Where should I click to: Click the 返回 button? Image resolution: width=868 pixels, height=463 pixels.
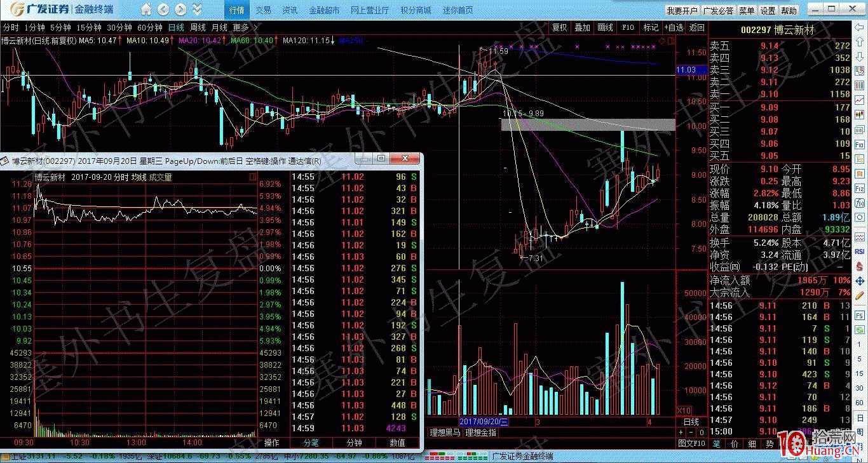(697, 27)
